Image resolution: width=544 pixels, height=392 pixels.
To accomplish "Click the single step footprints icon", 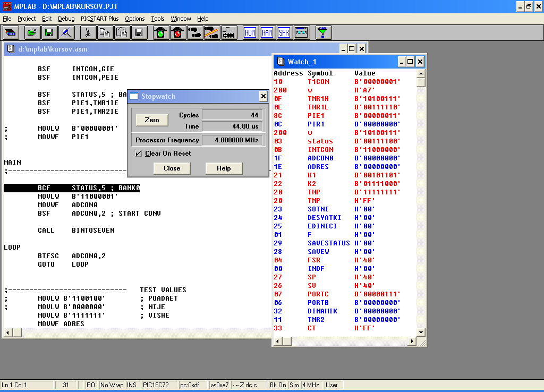I will [x=194, y=33].
